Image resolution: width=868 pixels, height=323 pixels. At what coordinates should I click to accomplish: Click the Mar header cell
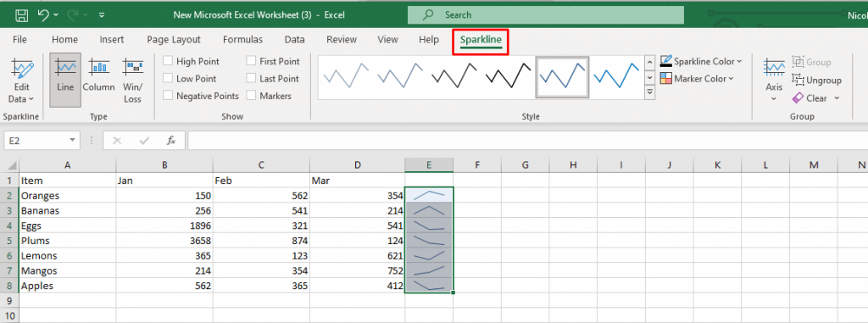point(358,180)
